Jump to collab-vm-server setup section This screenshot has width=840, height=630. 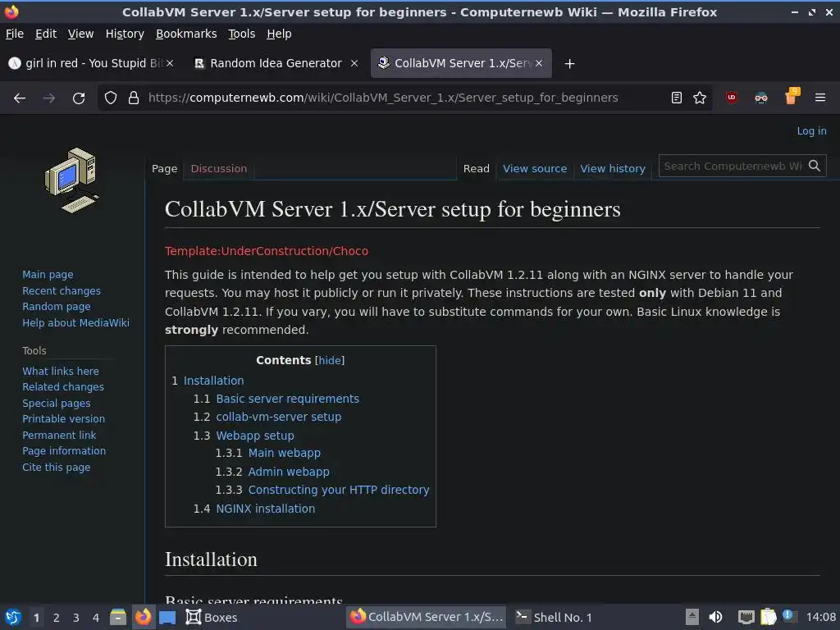click(279, 418)
